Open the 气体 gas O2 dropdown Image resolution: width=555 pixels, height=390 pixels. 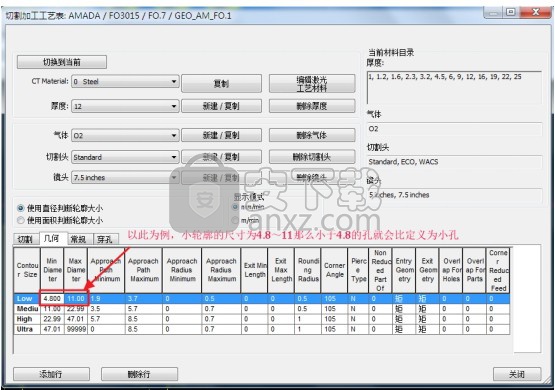pyautogui.click(x=125, y=136)
